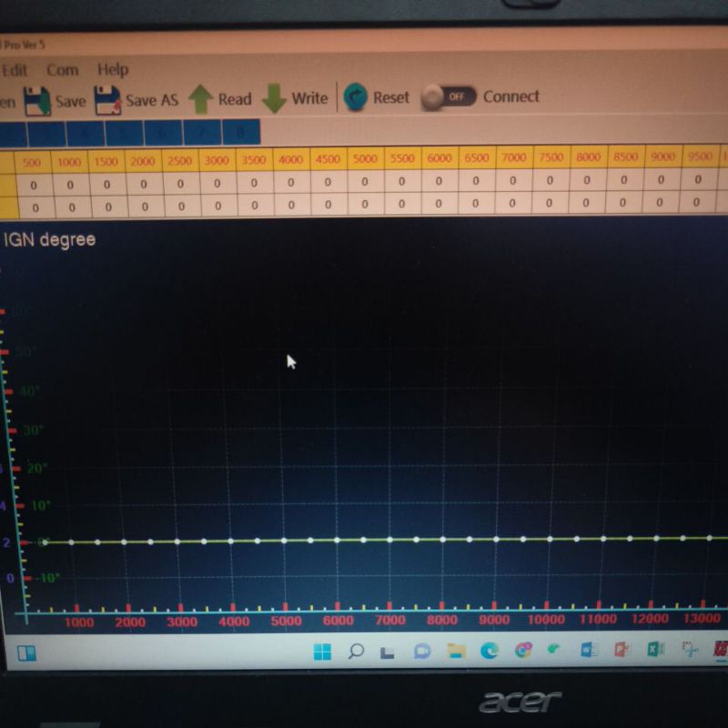The height and width of the screenshot is (728, 728).
Task: Open the Com menu
Action: [62, 70]
